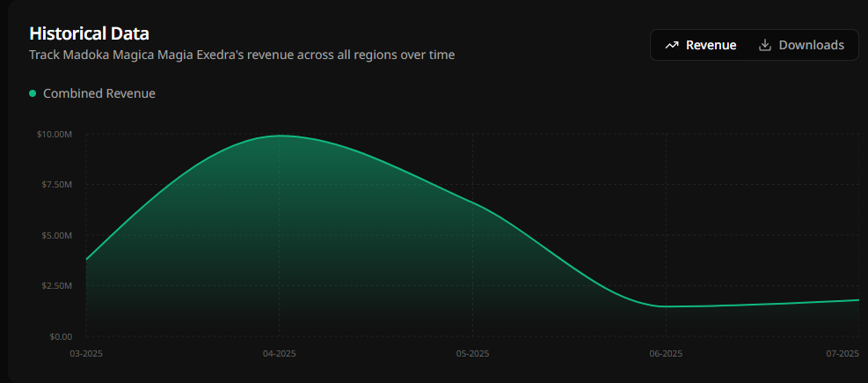Image resolution: width=868 pixels, height=383 pixels.
Task: Click the 07-2025 date label
Action: coord(842,354)
